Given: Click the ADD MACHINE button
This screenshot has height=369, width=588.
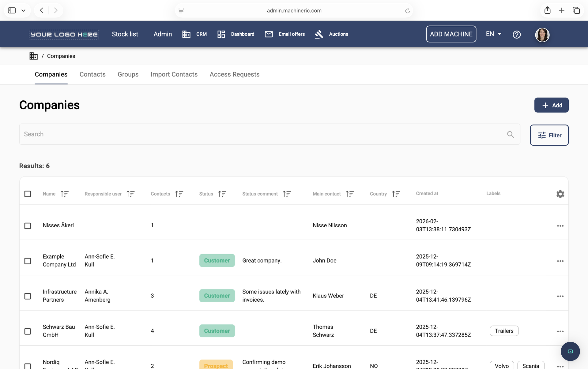Looking at the screenshot, I should click(451, 34).
